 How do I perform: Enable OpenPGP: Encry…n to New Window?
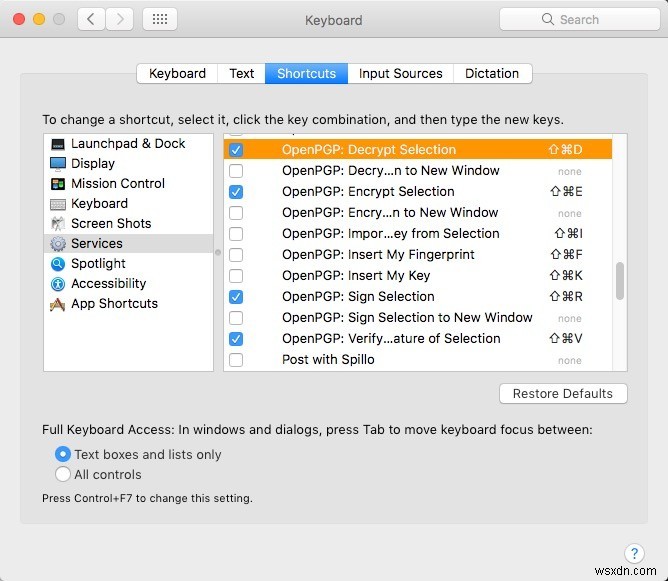point(236,213)
